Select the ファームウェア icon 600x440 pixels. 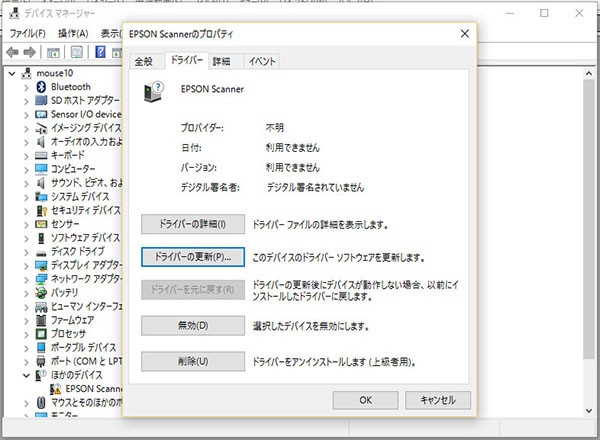coord(41,320)
